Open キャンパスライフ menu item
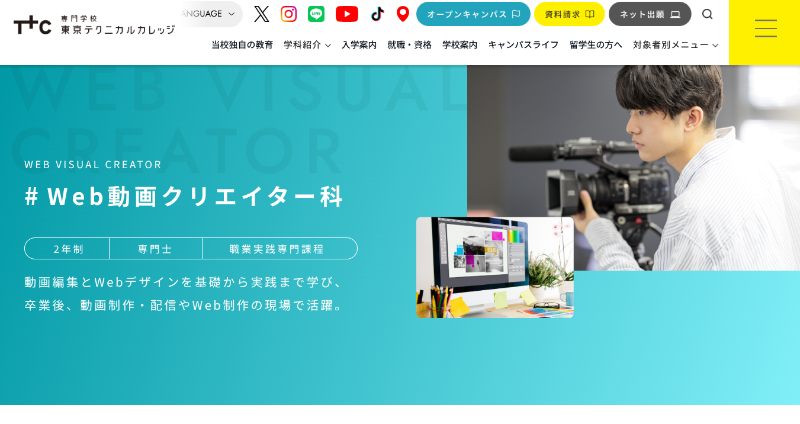Viewport: 800px width, 424px height. [x=523, y=45]
